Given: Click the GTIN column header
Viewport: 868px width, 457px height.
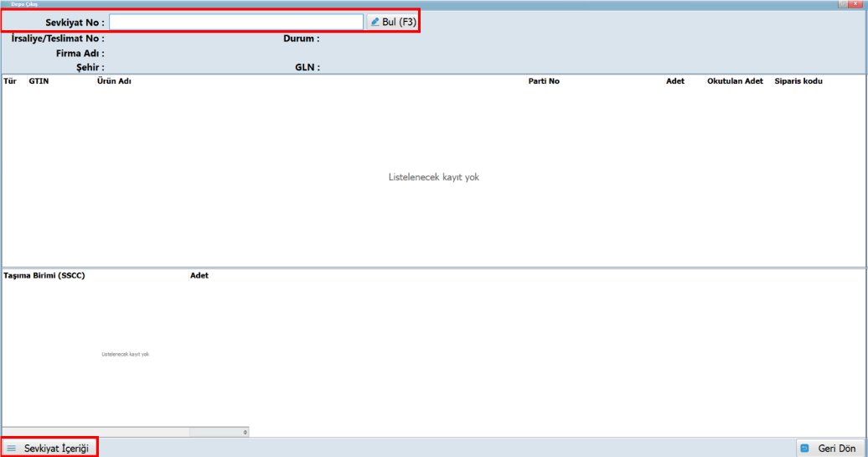Looking at the screenshot, I should click(x=39, y=81).
